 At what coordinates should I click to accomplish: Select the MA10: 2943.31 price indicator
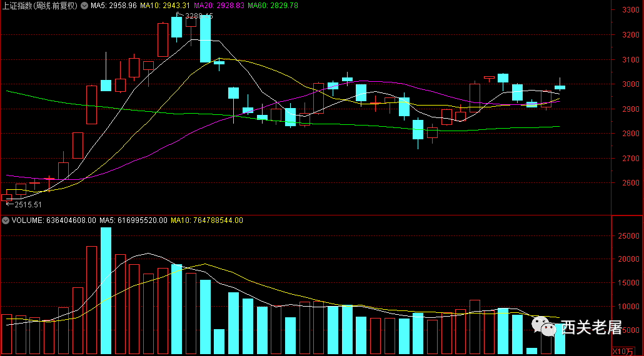164,6
